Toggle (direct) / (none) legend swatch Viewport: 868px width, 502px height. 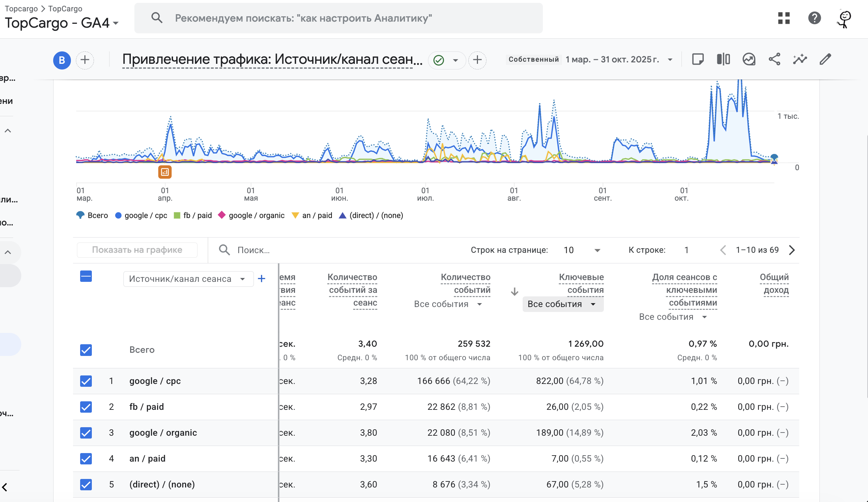(343, 216)
